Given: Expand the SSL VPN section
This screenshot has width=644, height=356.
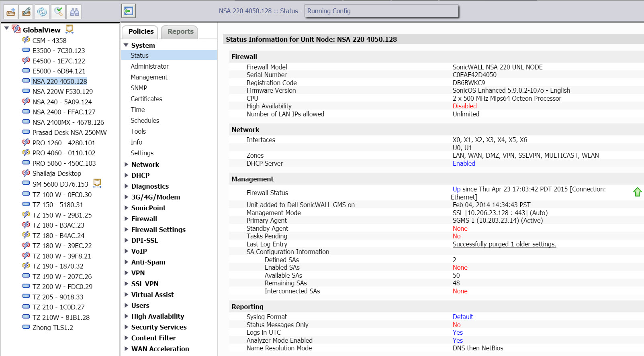Looking at the screenshot, I should (x=126, y=284).
